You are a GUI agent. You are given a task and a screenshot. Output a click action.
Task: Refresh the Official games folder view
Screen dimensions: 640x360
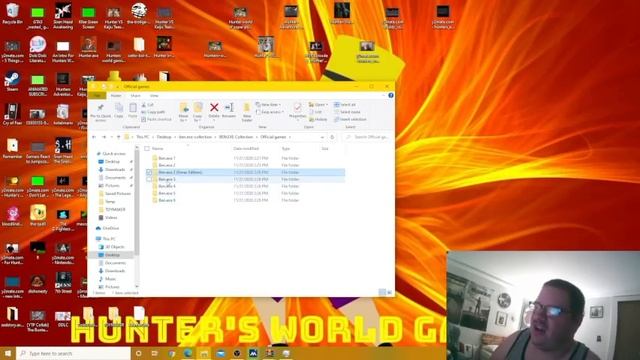[x=332, y=137]
